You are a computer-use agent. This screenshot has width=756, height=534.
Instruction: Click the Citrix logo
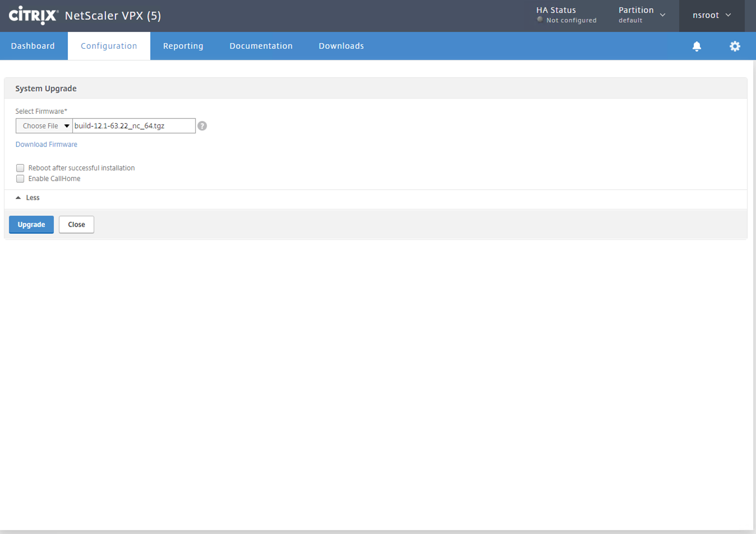point(33,15)
